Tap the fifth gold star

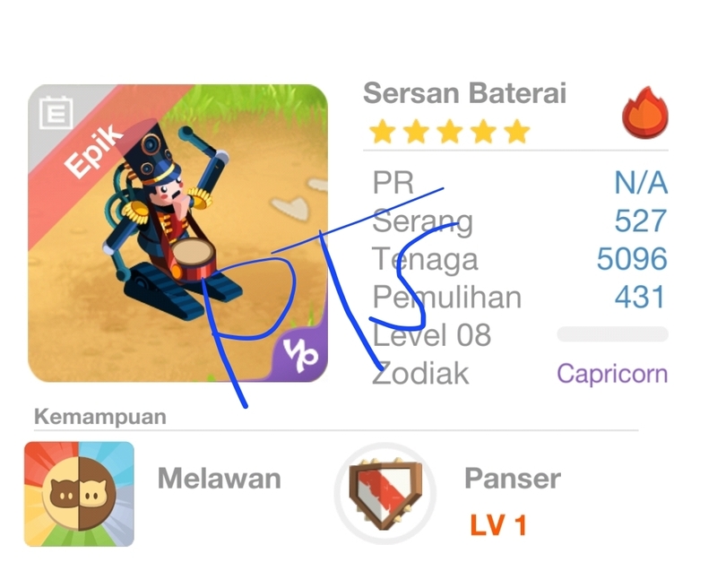[517, 132]
